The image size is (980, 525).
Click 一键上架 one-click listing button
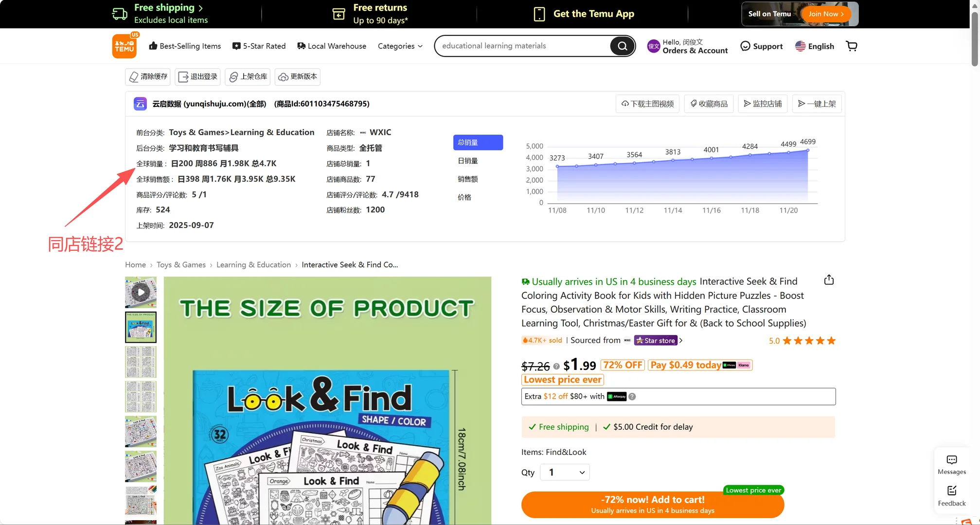(x=817, y=104)
